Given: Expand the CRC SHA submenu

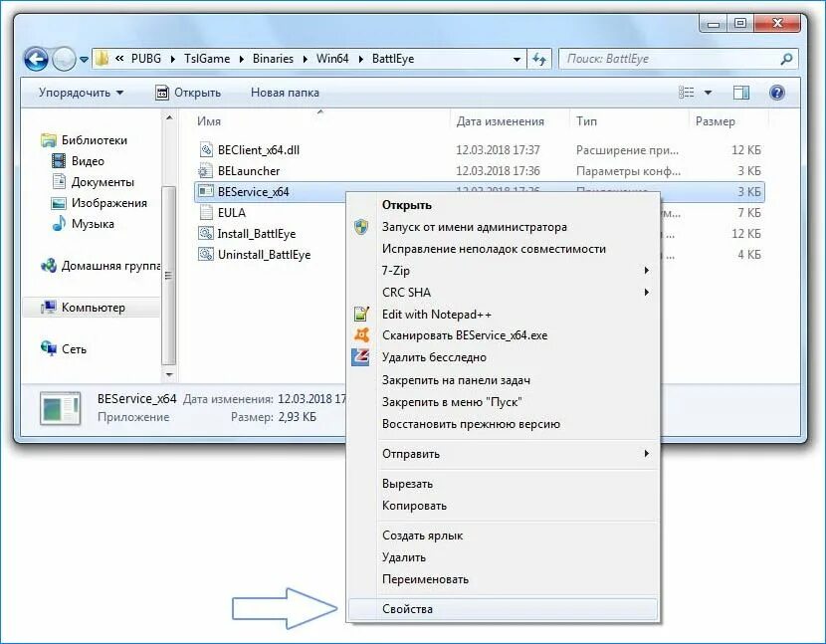Looking at the screenshot, I should pos(503,293).
